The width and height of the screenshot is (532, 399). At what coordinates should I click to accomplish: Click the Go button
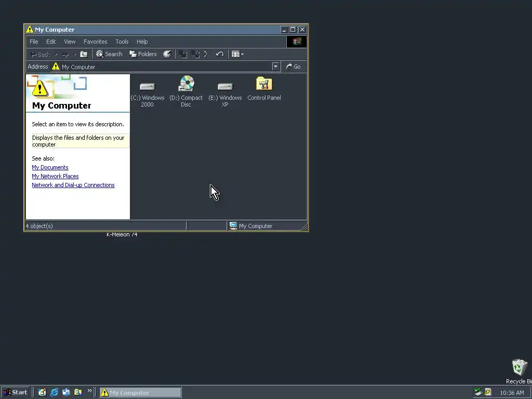pos(294,67)
